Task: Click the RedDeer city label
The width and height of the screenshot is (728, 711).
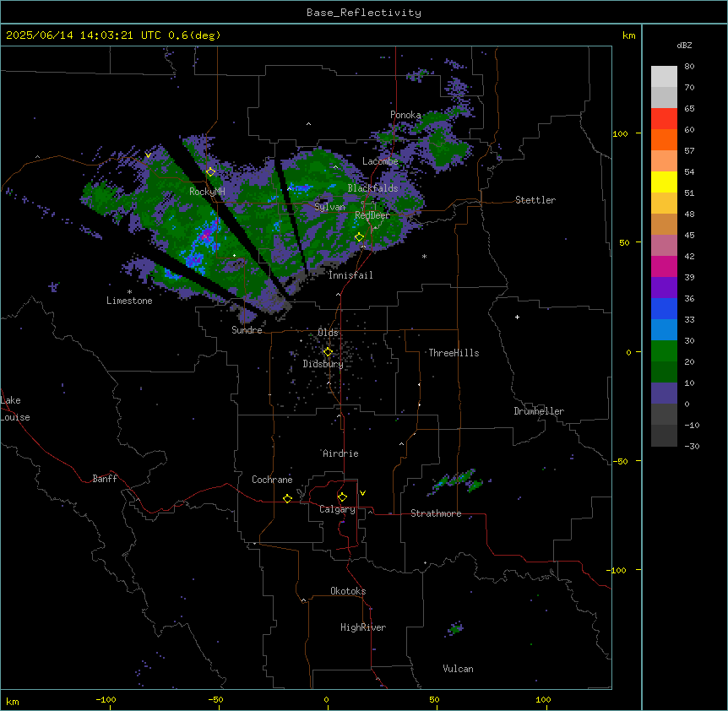Action: [372, 215]
